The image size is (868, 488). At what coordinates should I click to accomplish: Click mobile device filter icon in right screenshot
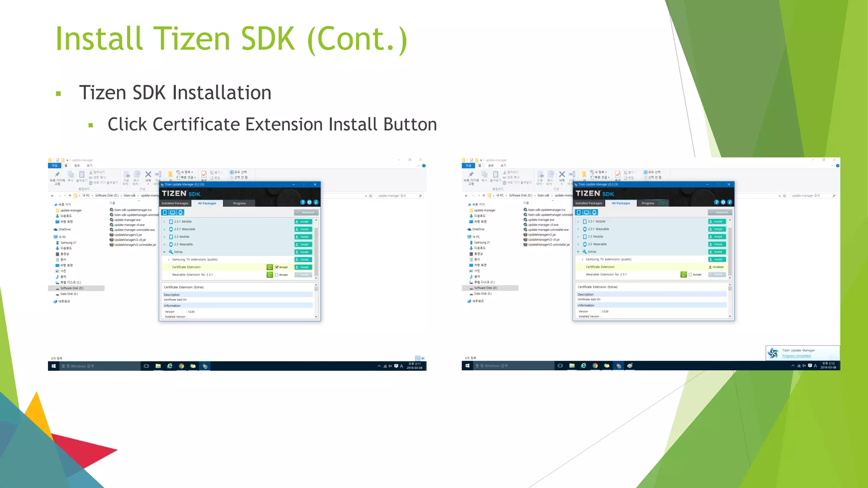[579, 212]
